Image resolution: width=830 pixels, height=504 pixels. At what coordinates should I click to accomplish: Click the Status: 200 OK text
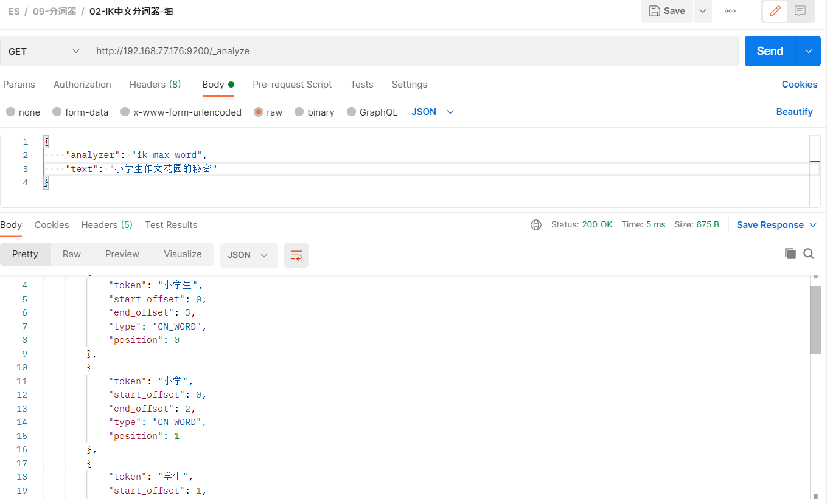[582, 224]
